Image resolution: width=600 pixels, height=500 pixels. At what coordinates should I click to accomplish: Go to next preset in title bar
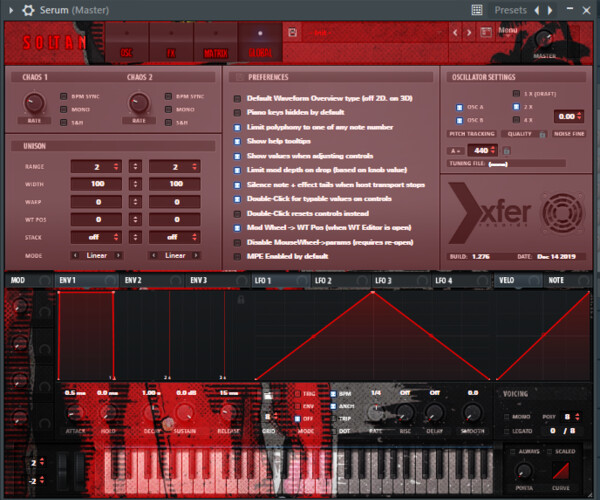(x=550, y=10)
